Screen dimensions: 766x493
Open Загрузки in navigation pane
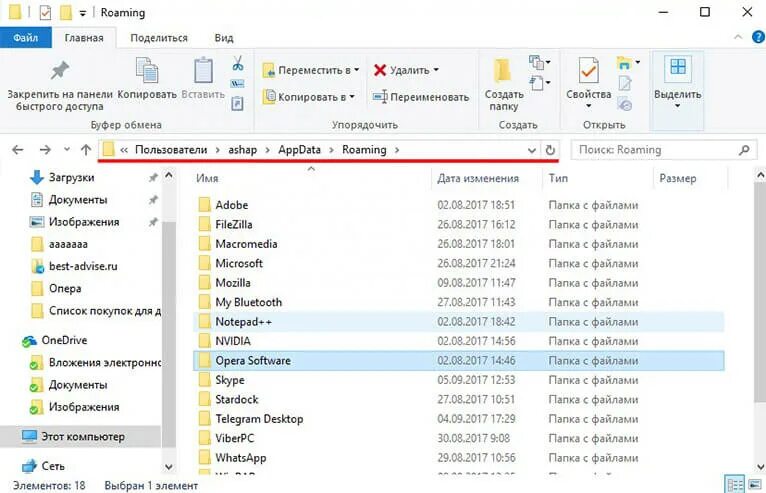click(x=71, y=177)
